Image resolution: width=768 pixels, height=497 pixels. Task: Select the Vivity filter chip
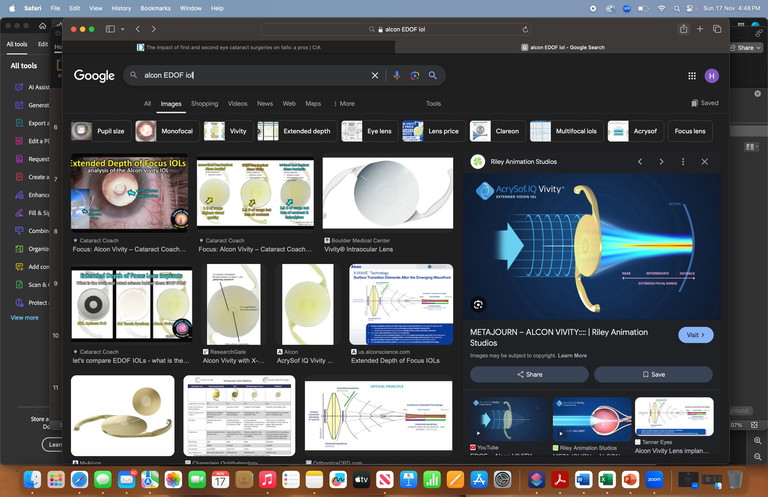click(228, 131)
